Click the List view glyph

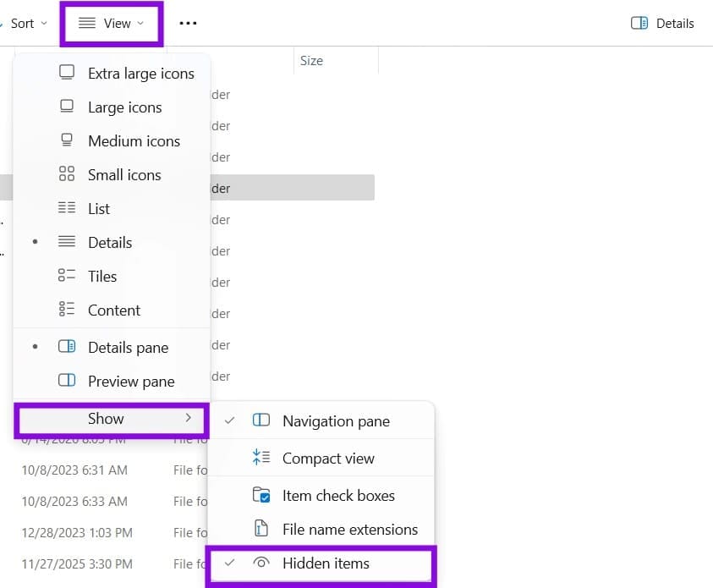pyautogui.click(x=67, y=208)
